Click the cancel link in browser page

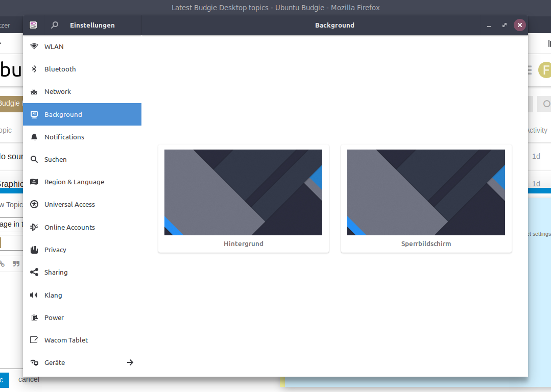[x=29, y=380]
